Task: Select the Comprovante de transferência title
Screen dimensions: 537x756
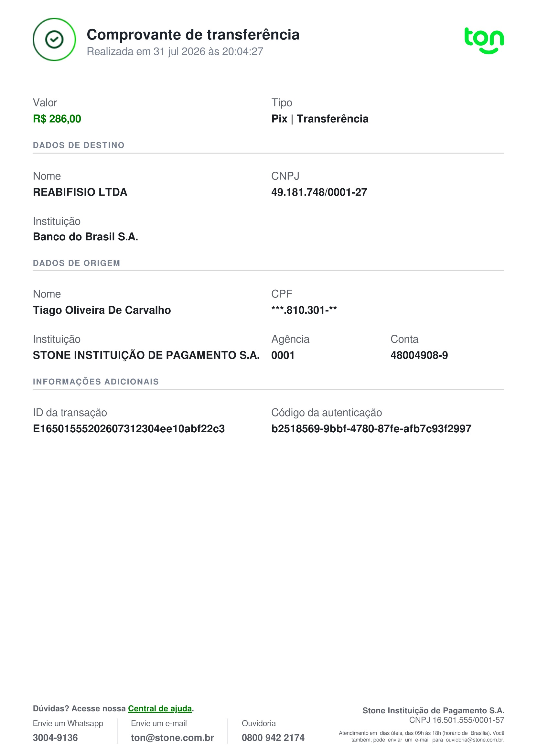Action: pyautogui.click(x=193, y=35)
